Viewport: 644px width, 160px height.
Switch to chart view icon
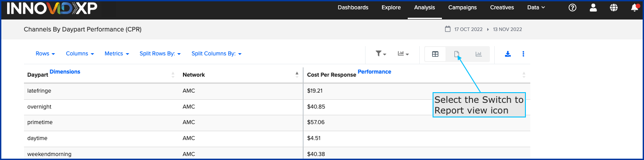coord(478,54)
